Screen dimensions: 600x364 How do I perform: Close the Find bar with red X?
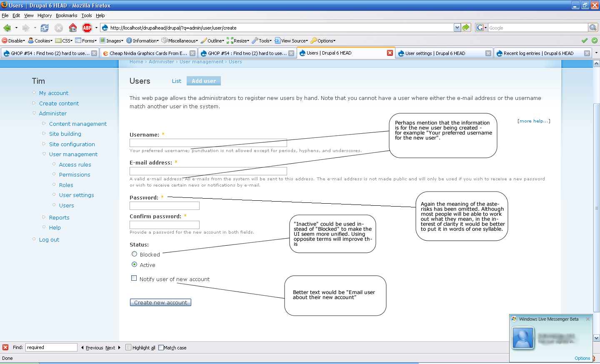5,347
